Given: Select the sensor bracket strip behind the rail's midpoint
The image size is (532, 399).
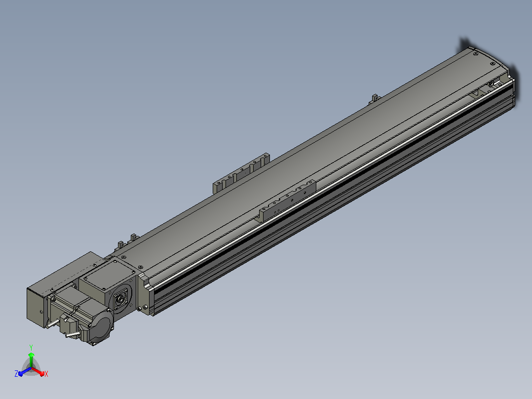Looking at the screenshot, I should [241, 173].
